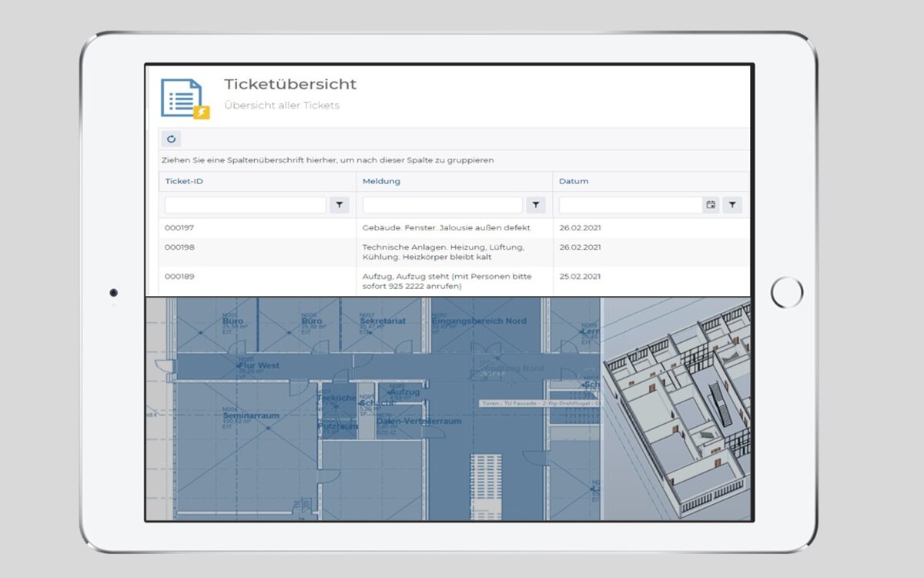This screenshot has width=924, height=578.
Task: Focus the Ticket-ID filter text field
Action: coord(245,205)
